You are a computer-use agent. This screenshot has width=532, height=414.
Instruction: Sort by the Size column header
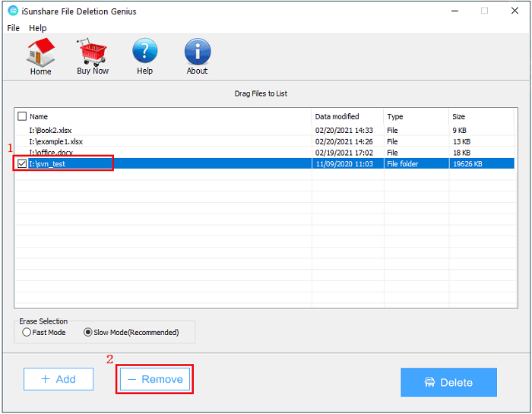pyautogui.click(x=458, y=117)
